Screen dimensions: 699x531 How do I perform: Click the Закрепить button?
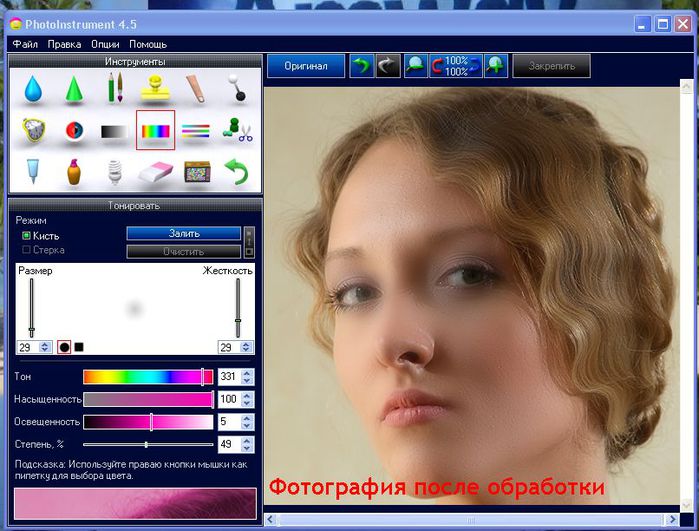551,66
